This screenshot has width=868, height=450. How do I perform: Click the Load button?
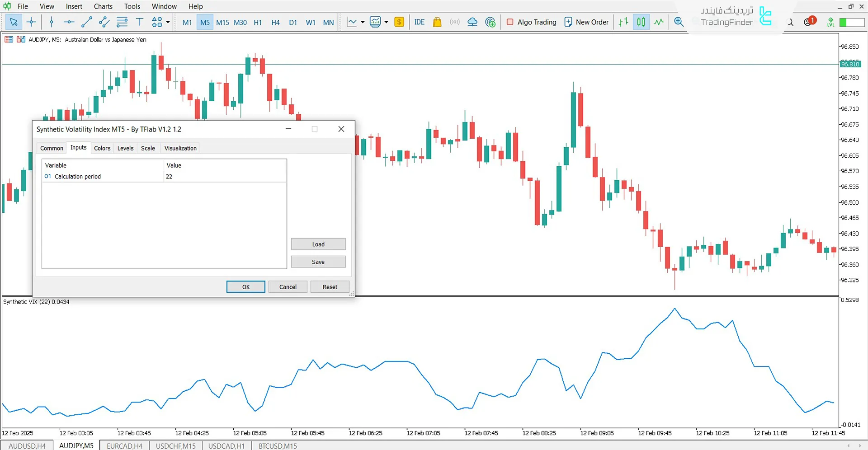point(318,244)
